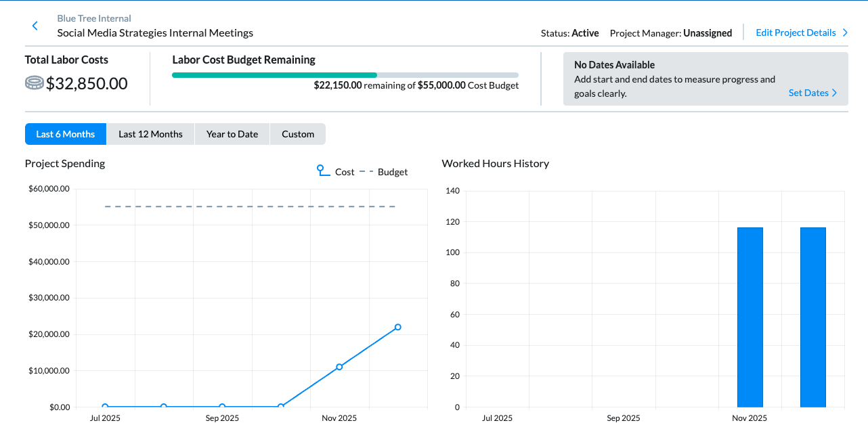
Task: Click the dashed Budget line in chart
Action: (251, 206)
